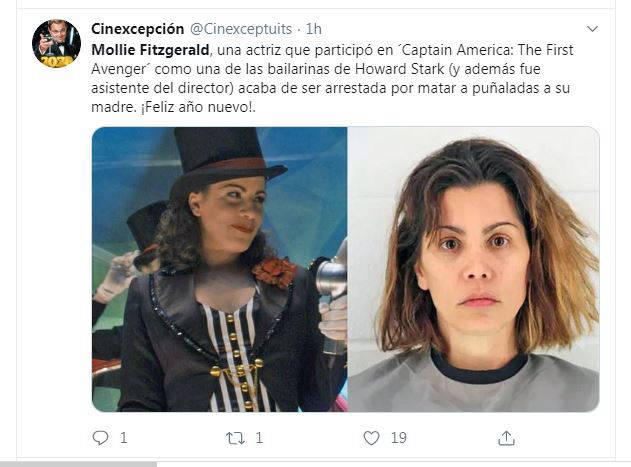The height and width of the screenshot is (467, 631).
Task: Open the 1h tweet timestamp
Action: (313, 29)
